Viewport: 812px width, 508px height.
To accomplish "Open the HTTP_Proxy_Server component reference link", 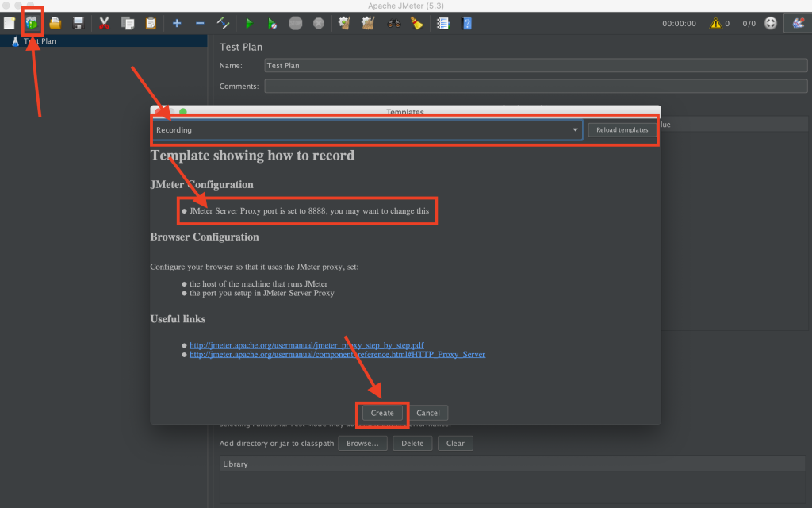I will pyautogui.click(x=337, y=354).
